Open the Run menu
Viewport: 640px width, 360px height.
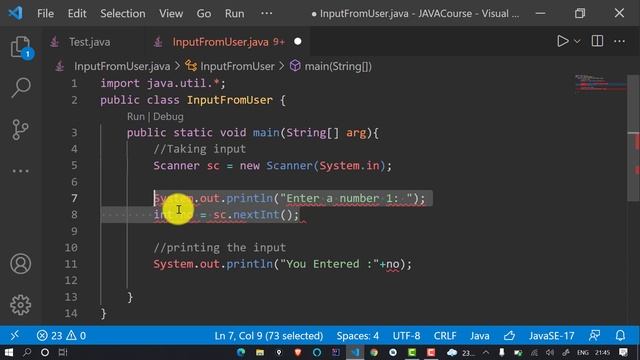coord(234,13)
